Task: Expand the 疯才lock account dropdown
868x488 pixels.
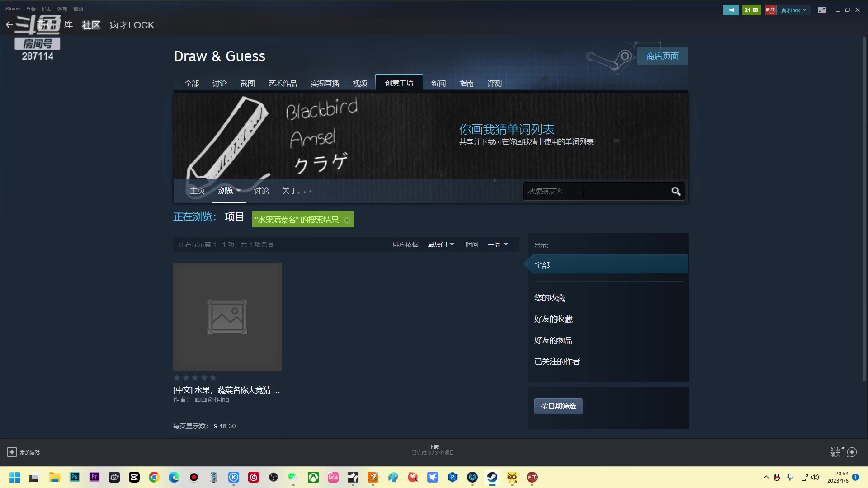Action: (793, 10)
